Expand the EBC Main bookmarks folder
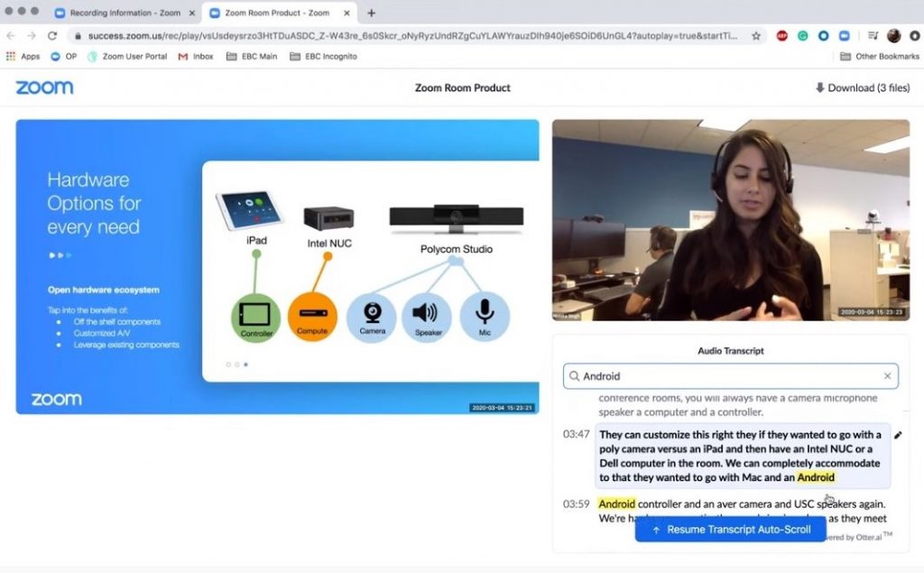The width and height of the screenshot is (924, 573). point(252,56)
